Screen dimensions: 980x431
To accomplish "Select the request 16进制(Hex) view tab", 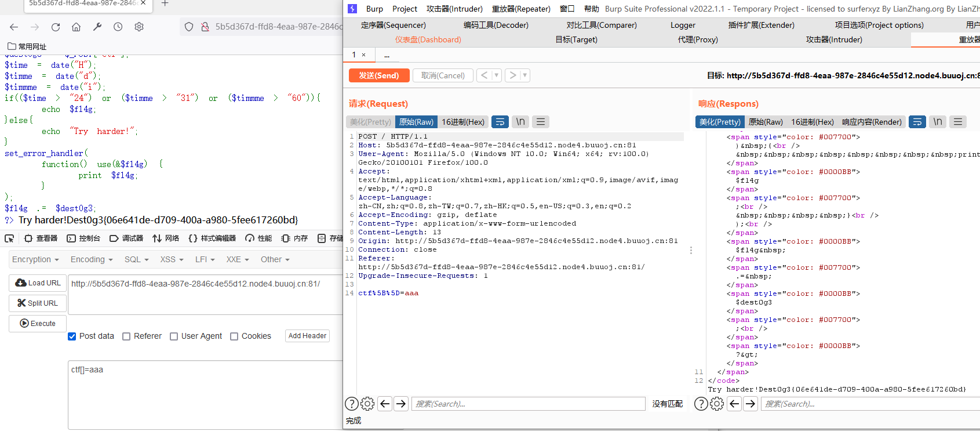I will pos(463,122).
